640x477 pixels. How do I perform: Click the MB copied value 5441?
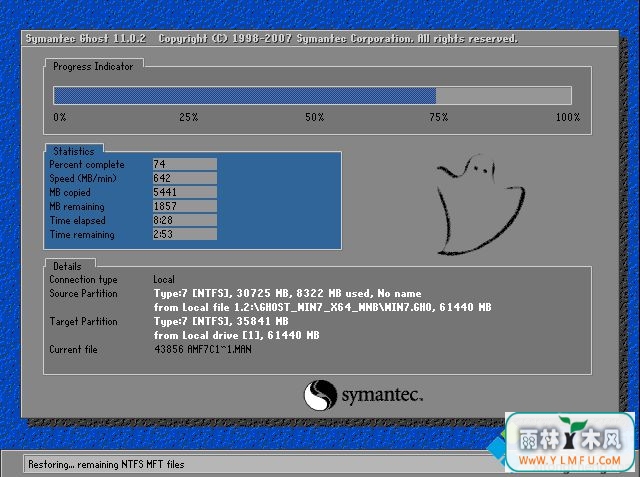click(x=184, y=192)
